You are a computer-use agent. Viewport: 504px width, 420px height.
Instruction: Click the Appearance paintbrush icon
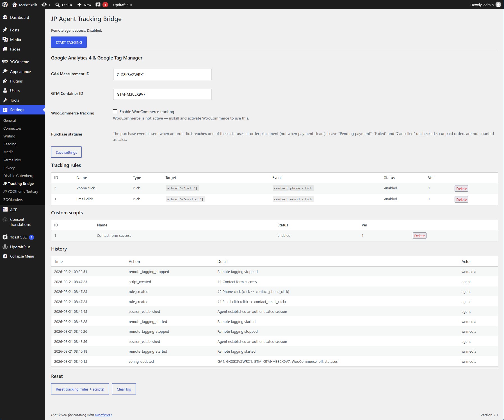pos(5,72)
